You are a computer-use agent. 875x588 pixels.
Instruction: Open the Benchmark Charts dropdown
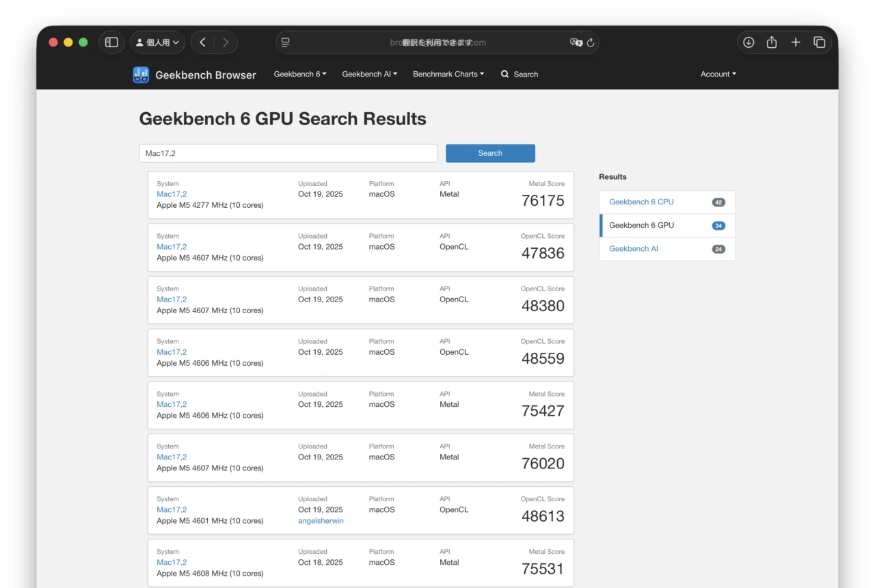[448, 74]
